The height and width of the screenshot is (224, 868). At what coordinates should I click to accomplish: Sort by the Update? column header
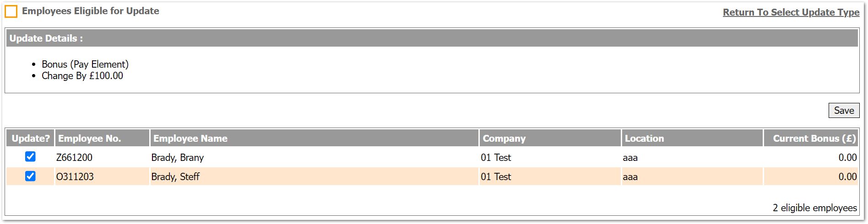[x=30, y=138]
